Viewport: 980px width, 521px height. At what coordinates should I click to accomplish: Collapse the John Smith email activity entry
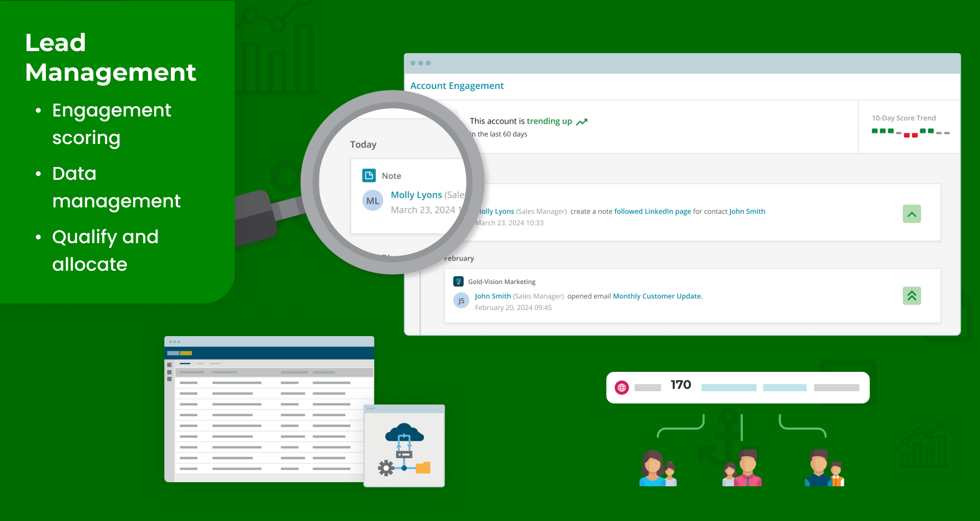click(x=912, y=296)
